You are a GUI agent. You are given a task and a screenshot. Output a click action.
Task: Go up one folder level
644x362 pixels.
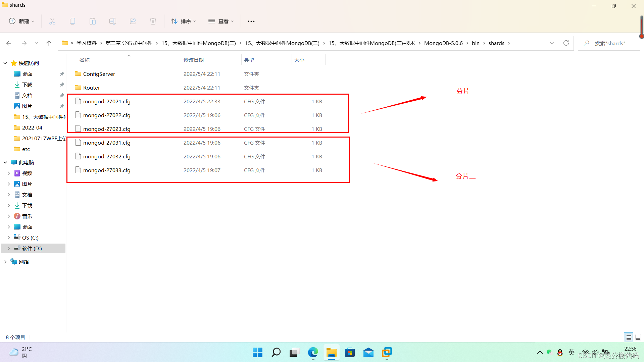point(49,43)
